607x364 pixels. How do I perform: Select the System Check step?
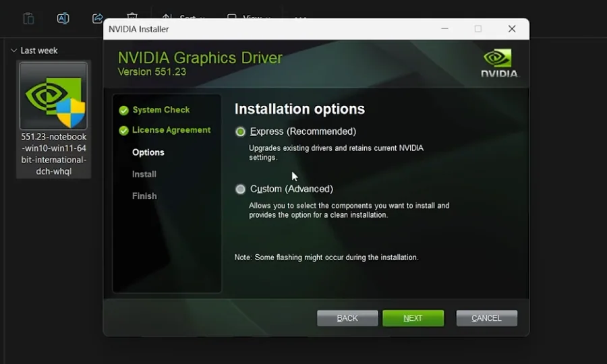161,110
